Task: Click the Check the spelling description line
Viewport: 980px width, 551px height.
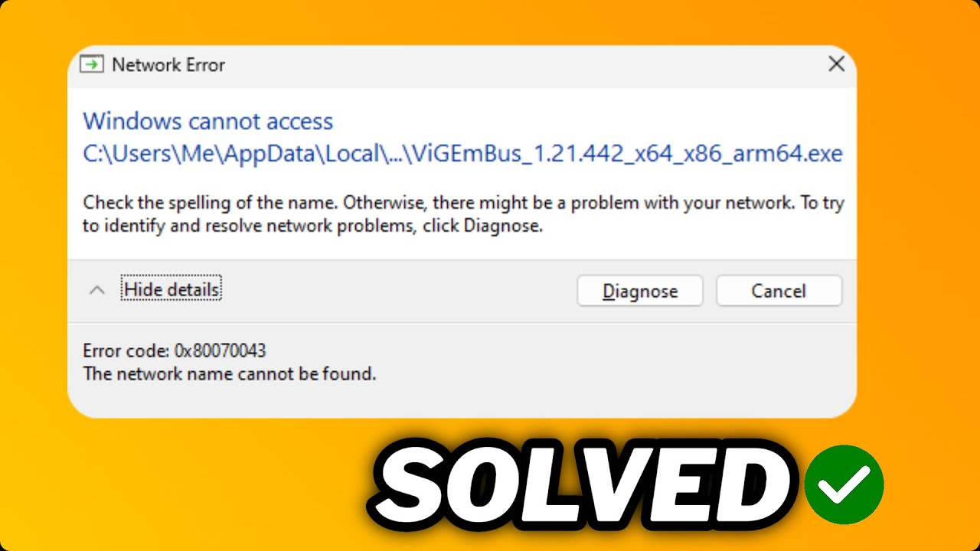Action: tap(464, 203)
